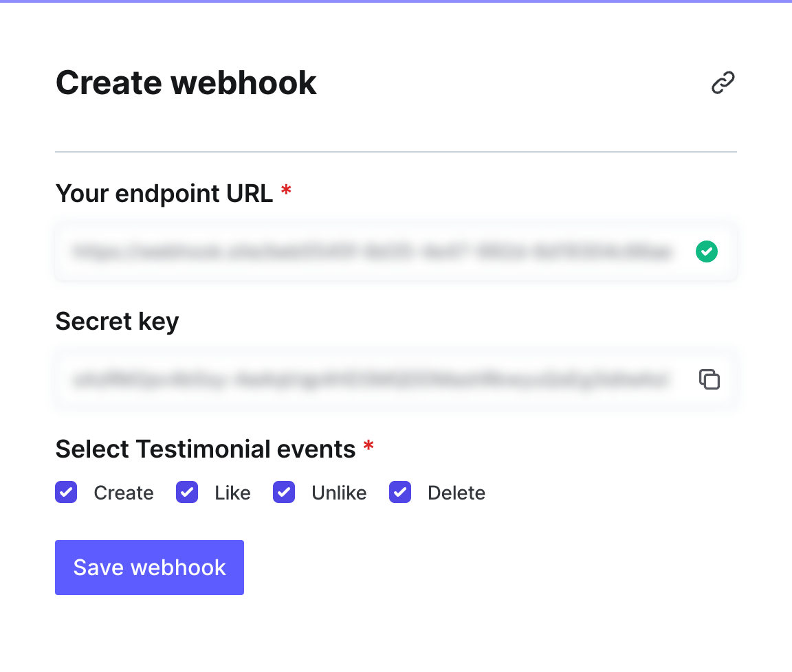Screen dimensions: 792x672
Task: Click the Select Testimonial events label
Action: (x=206, y=449)
